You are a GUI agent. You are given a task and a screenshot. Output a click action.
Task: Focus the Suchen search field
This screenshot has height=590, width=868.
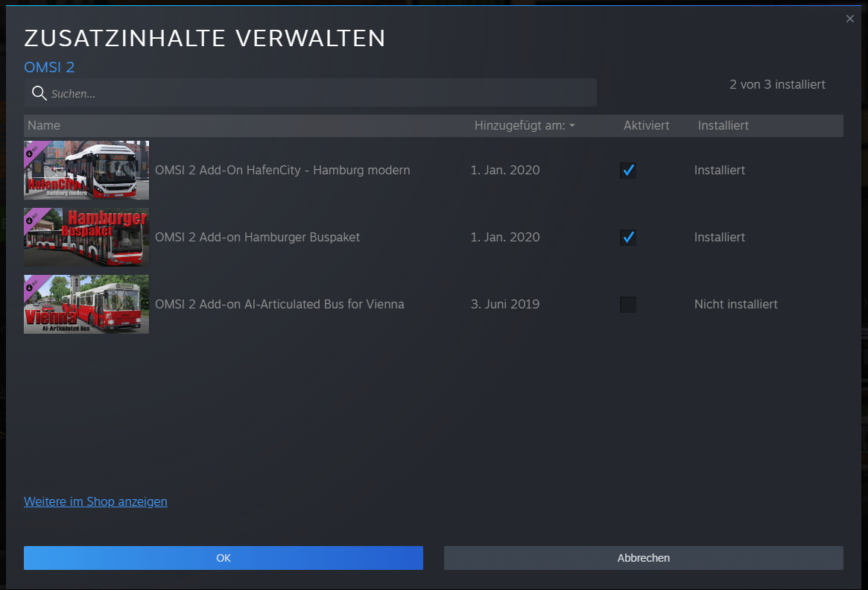point(320,94)
